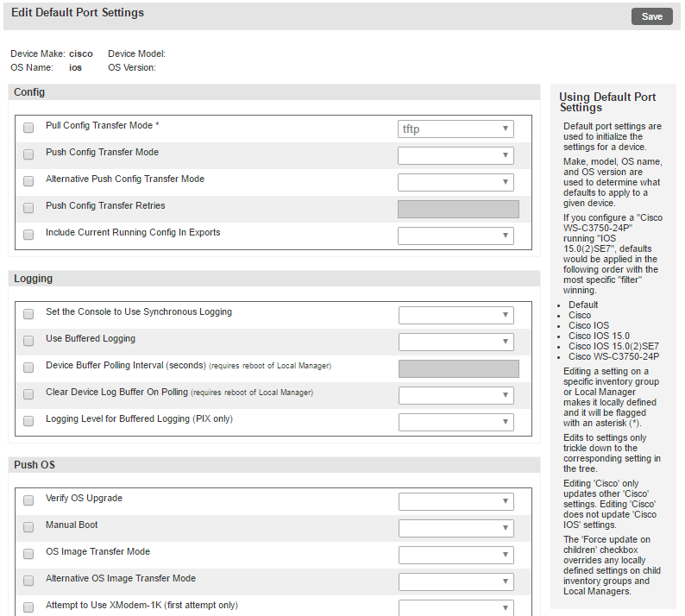Screen dimensions: 685x616
Task: Click the 'Device Model:' label
Action: pos(136,53)
